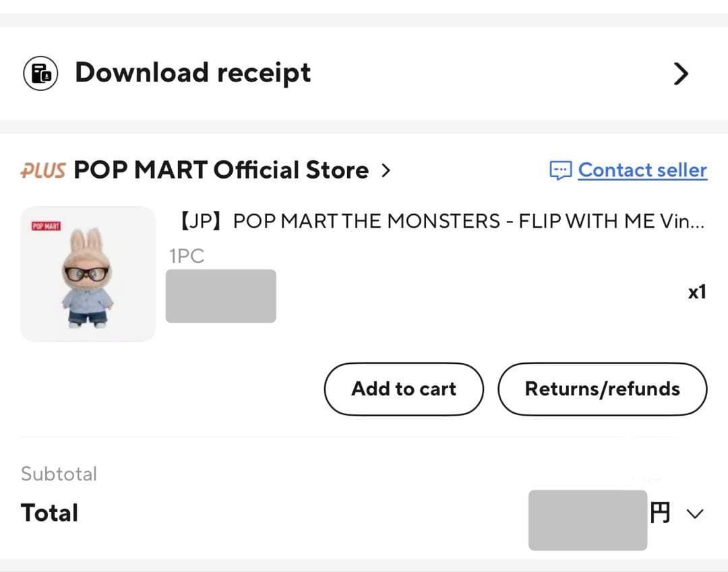Open POP MART Official Store page
The image size is (728, 572).
(220, 170)
